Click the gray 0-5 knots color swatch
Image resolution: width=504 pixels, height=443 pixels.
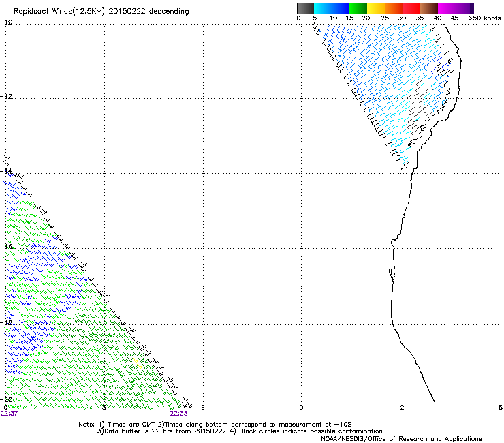tap(305, 8)
